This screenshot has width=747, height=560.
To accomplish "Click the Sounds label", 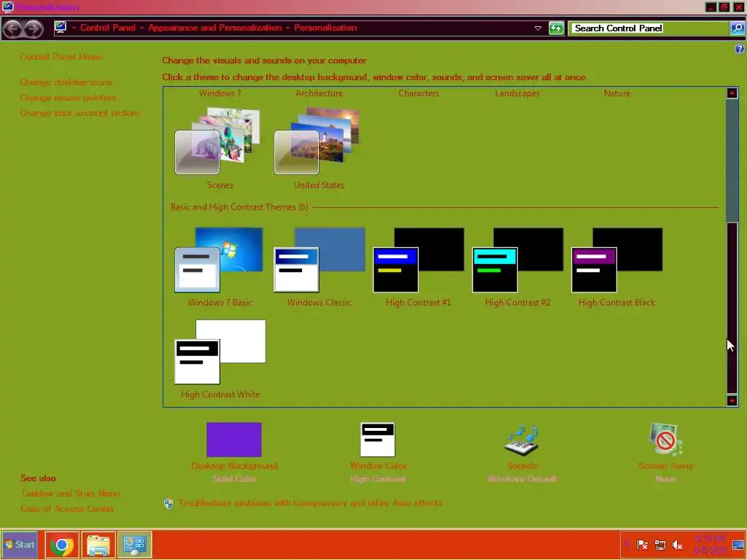I will [522, 466].
